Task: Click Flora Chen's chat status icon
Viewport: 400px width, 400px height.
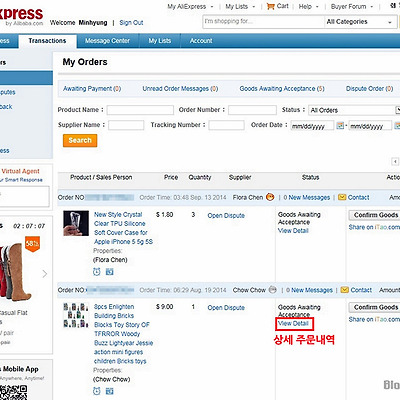Action: click(x=270, y=197)
